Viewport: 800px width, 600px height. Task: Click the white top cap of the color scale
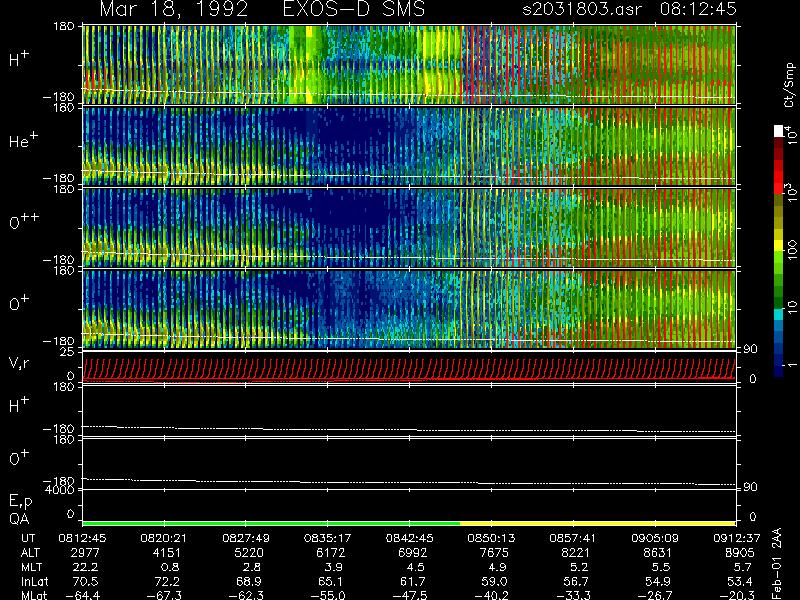779,131
